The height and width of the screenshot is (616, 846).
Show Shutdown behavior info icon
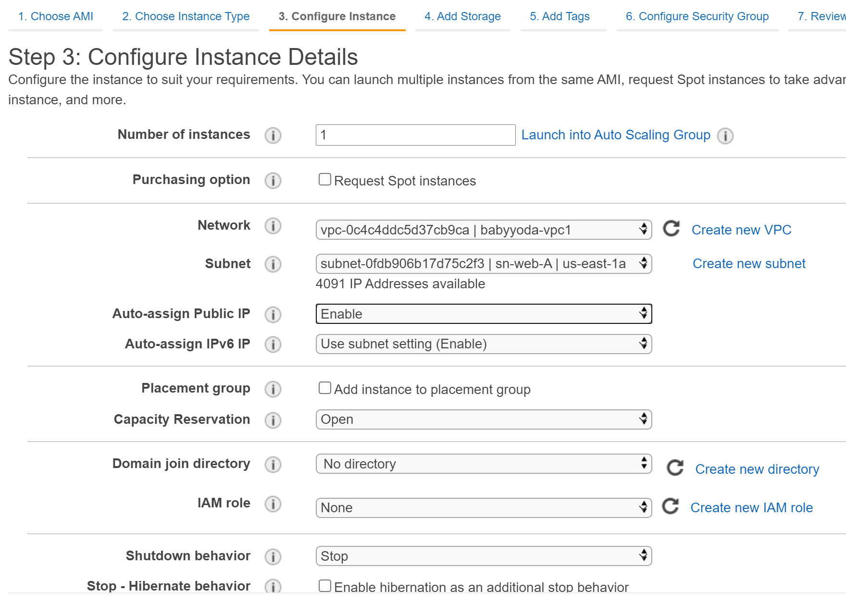[273, 557]
